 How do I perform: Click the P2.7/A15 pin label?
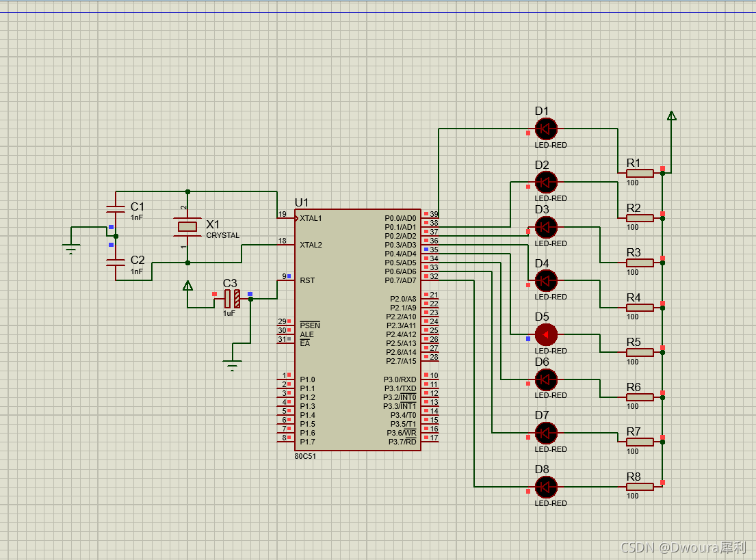tap(401, 361)
